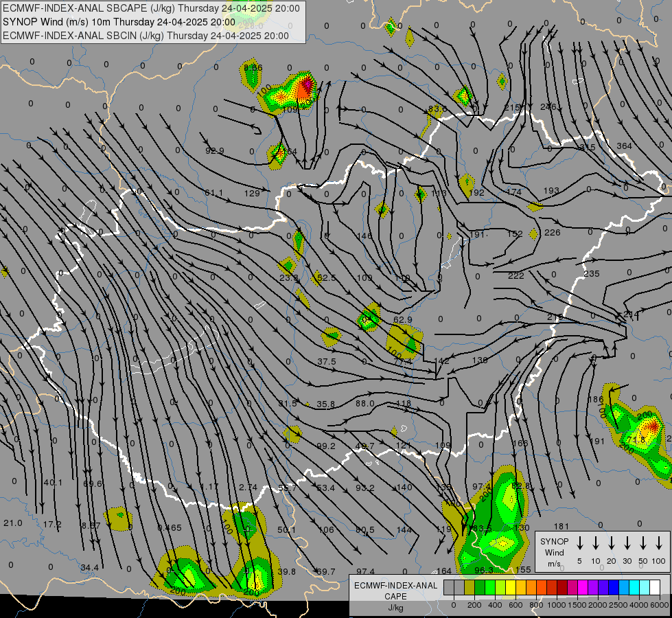Click the map value 222
672x618 pixels.
point(516,276)
